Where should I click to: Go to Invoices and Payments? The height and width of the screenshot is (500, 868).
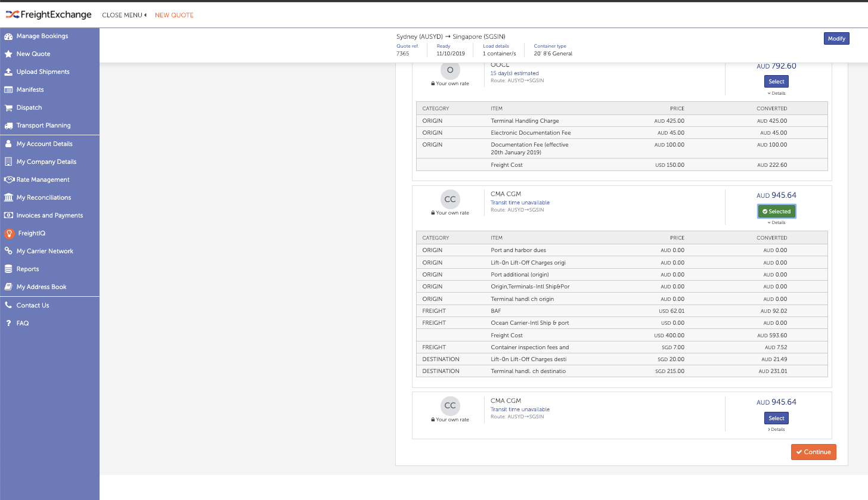(x=49, y=215)
